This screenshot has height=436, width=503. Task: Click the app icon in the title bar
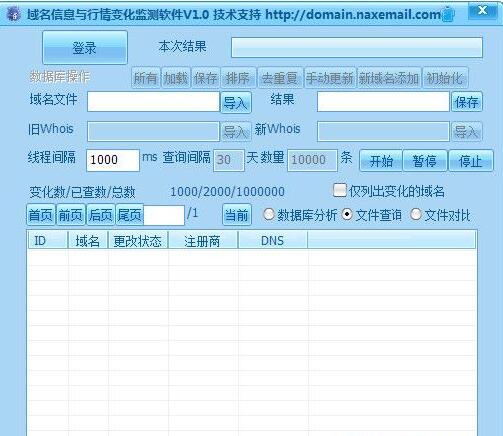(x=13, y=14)
